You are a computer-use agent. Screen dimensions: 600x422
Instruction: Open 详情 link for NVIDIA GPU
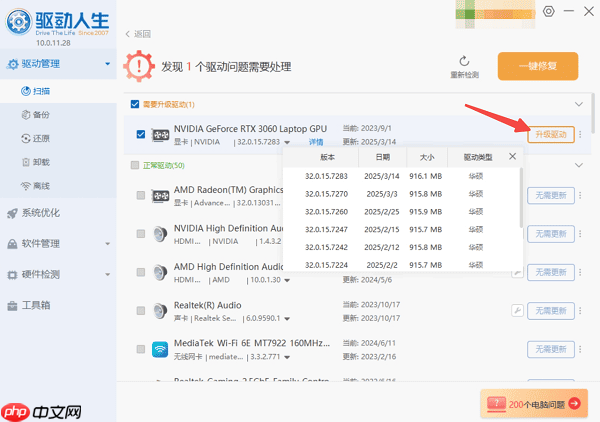[x=316, y=142]
